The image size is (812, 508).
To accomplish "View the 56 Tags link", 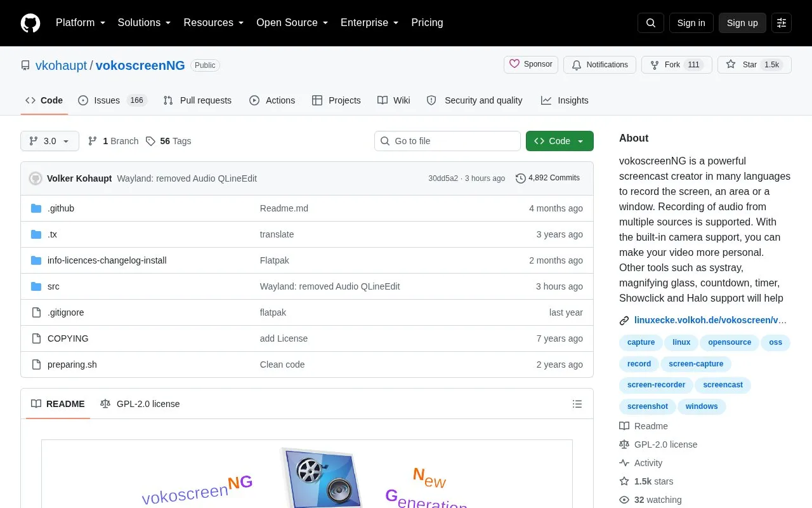I will pos(168,141).
